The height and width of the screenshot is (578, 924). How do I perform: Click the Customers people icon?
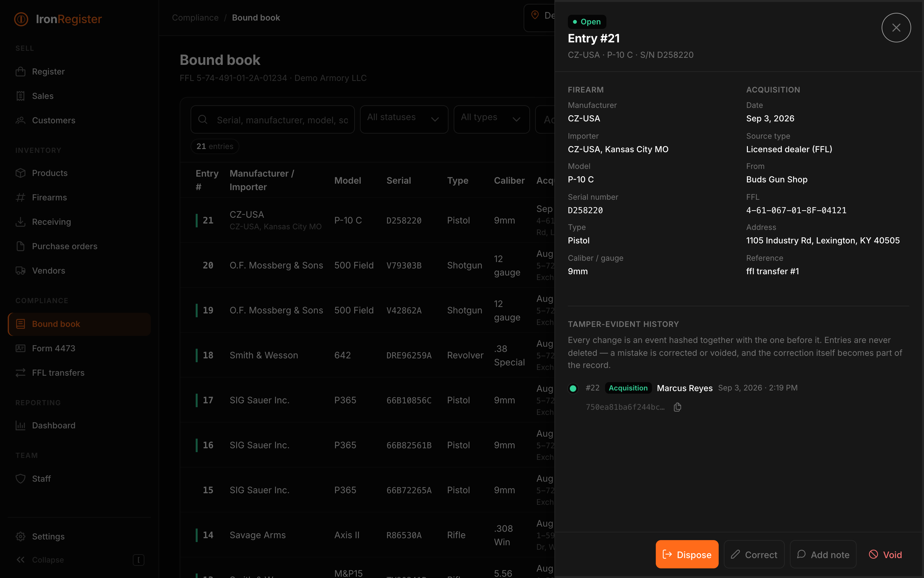click(21, 120)
